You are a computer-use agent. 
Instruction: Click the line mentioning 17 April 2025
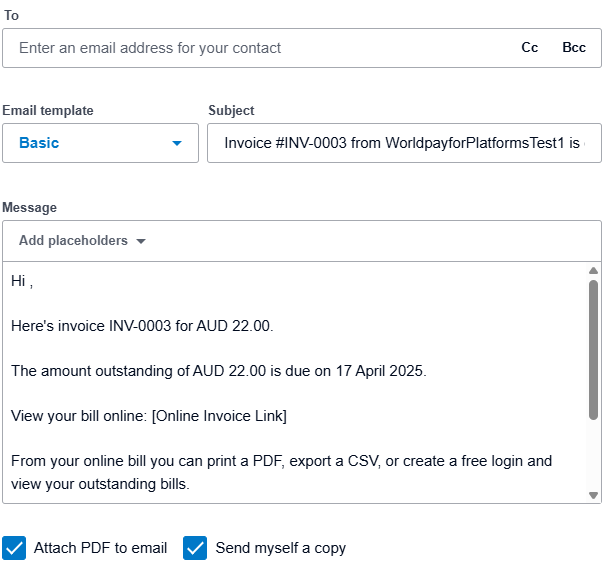pos(218,371)
